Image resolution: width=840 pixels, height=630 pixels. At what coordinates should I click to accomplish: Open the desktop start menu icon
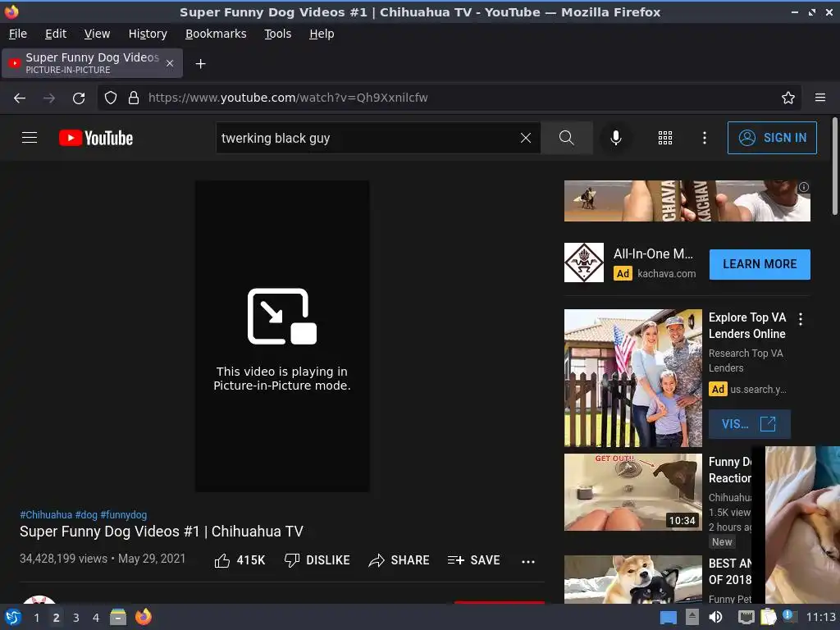(13, 617)
